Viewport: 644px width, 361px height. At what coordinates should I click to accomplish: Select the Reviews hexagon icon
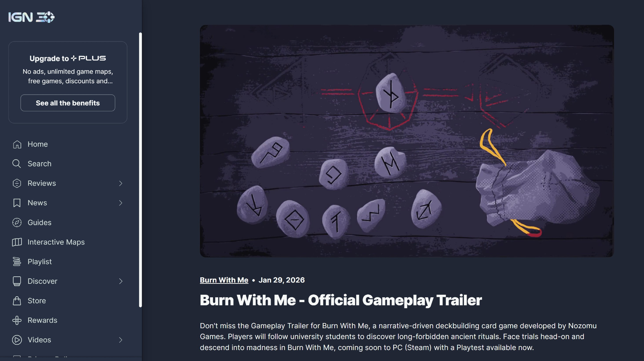click(x=17, y=183)
